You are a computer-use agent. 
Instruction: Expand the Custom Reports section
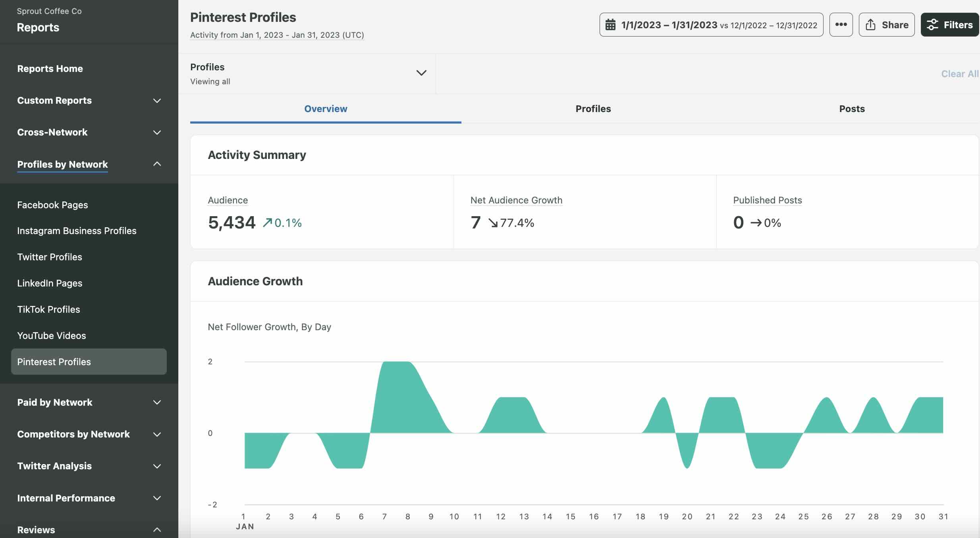point(156,101)
